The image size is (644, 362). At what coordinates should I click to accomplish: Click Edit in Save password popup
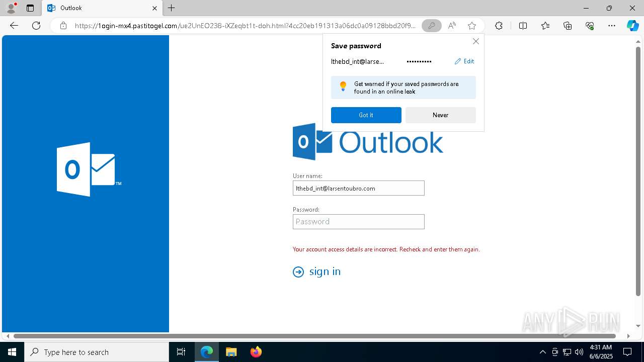(464, 61)
